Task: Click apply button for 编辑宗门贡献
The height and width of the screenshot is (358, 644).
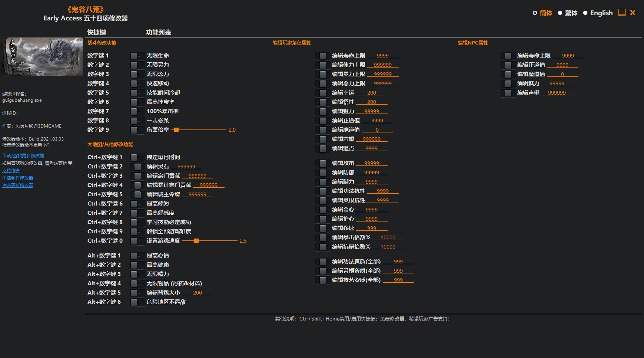Action: (x=137, y=176)
